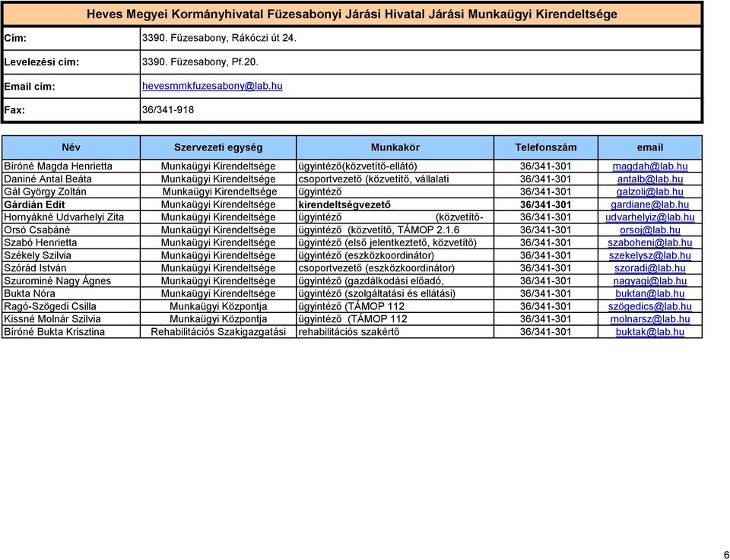Screen dimensions: 730x560
Task: Click the Rehabilitációs Szakigazgatási unit cell
Action: (218, 331)
